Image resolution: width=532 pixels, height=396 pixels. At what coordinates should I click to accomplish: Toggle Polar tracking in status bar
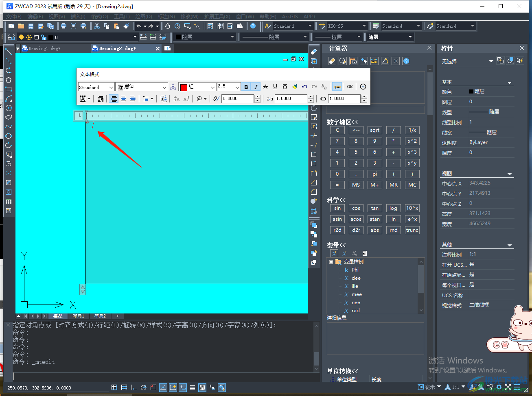[143, 387]
